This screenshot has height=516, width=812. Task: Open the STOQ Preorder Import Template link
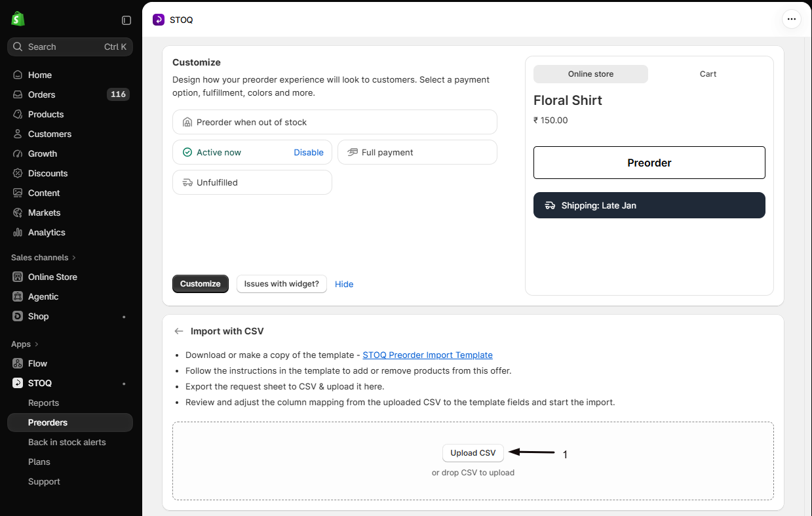point(427,355)
